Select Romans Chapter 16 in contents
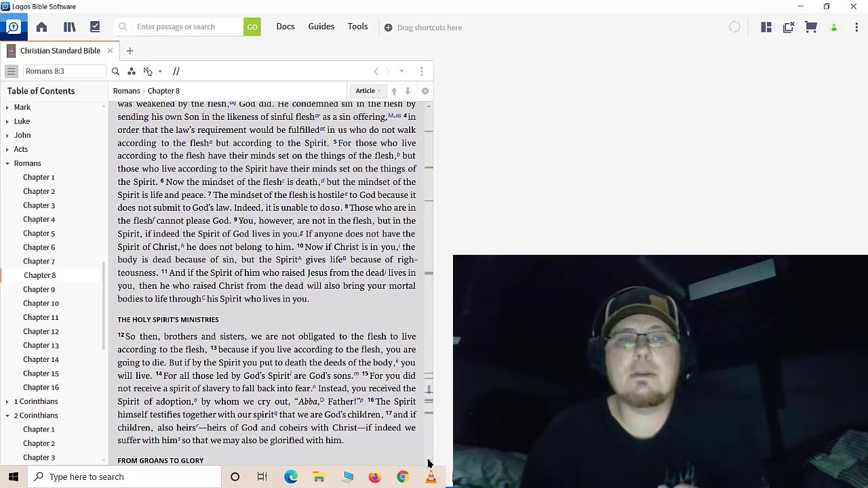868x488 pixels. 41,387
